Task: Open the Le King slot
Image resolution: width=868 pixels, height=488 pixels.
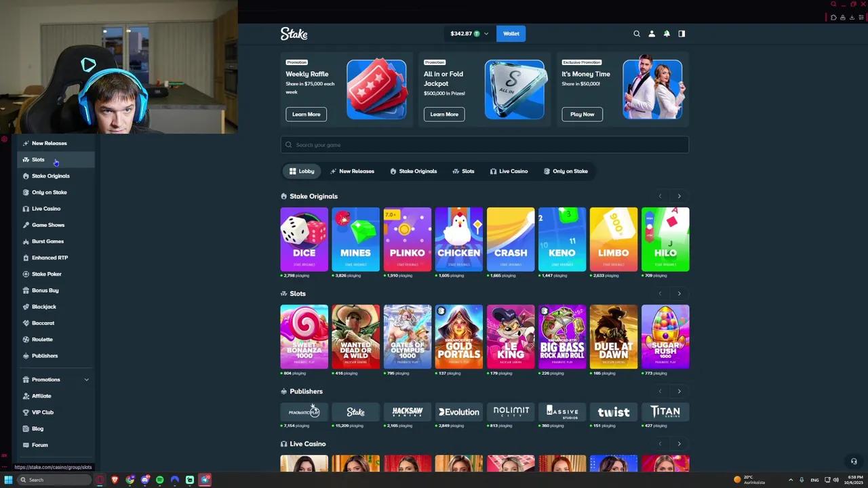Action: click(x=511, y=337)
